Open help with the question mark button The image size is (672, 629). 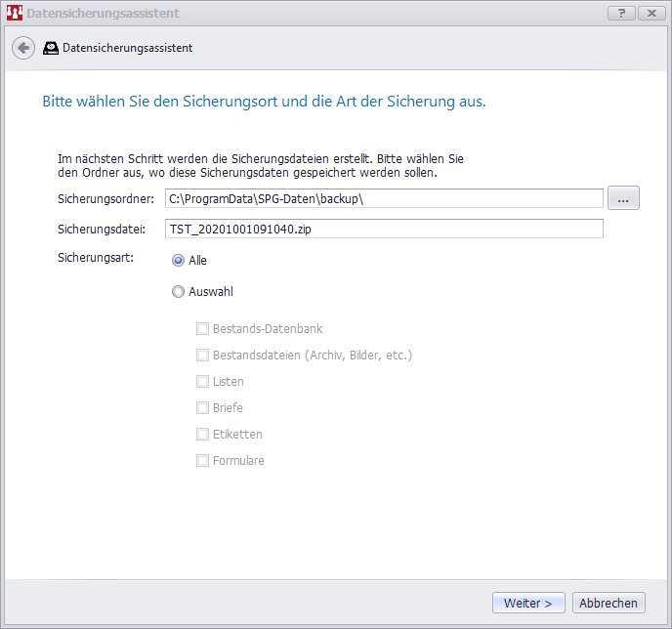coord(621,13)
